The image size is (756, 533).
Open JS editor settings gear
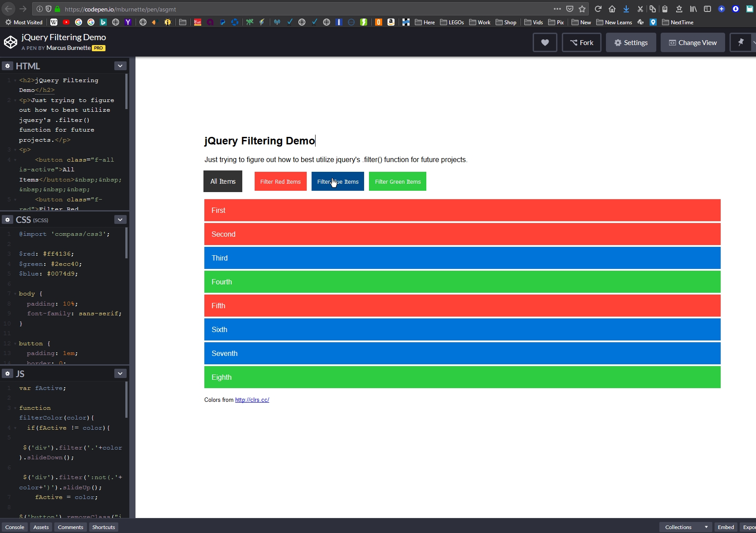(x=8, y=374)
